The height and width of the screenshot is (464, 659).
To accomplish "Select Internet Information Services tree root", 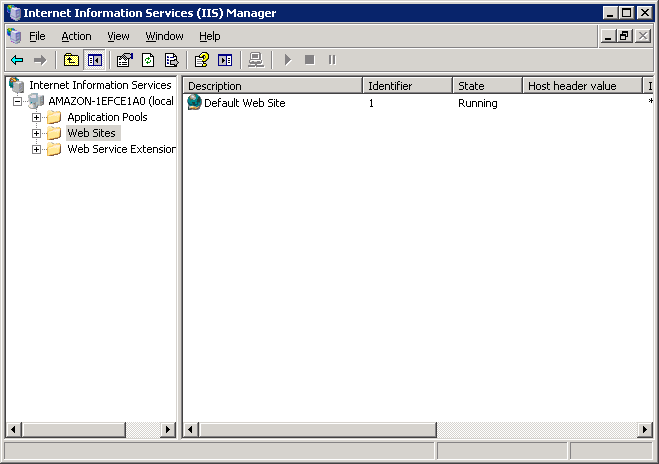I will (100, 85).
